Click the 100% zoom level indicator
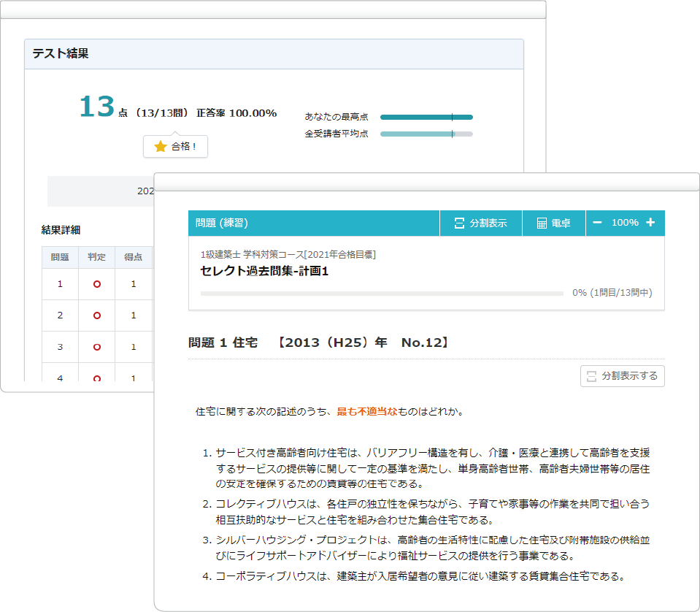 tap(625, 223)
